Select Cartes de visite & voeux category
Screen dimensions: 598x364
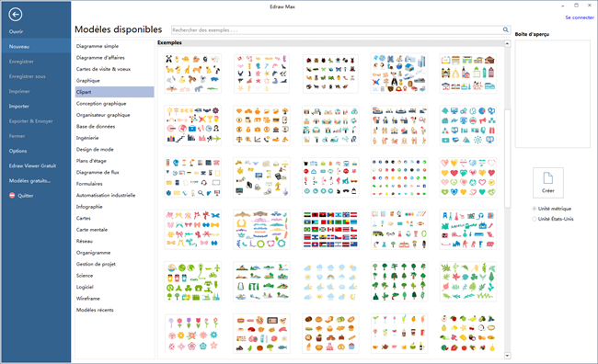pos(103,69)
